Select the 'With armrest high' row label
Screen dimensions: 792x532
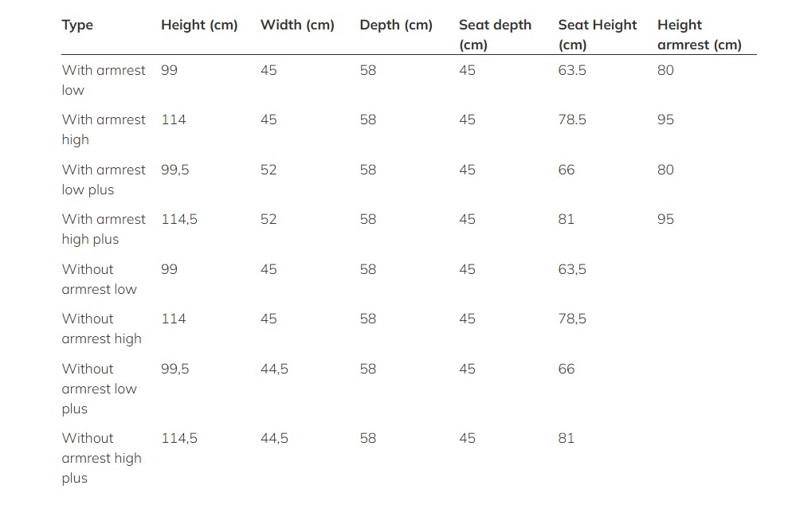(104, 130)
